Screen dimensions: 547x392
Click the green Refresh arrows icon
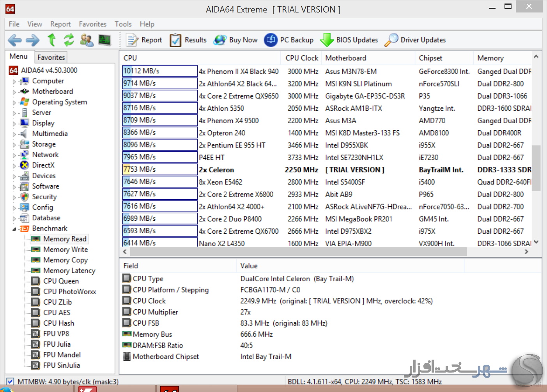(69, 40)
